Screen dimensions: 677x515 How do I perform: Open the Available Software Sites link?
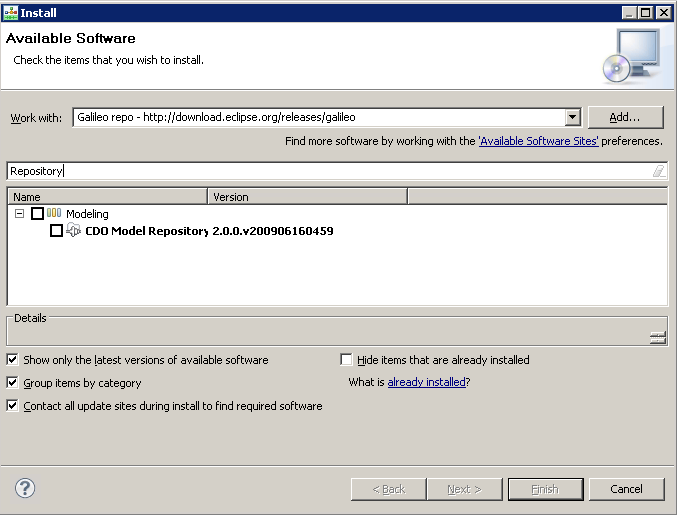pyautogui.click(x=539, y=142)
